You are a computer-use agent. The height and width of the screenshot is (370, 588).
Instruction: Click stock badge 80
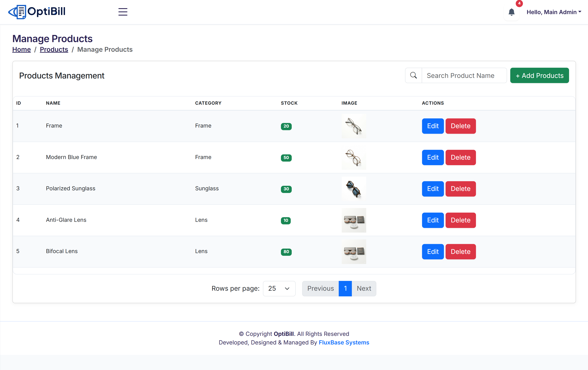tap(286, 252)
